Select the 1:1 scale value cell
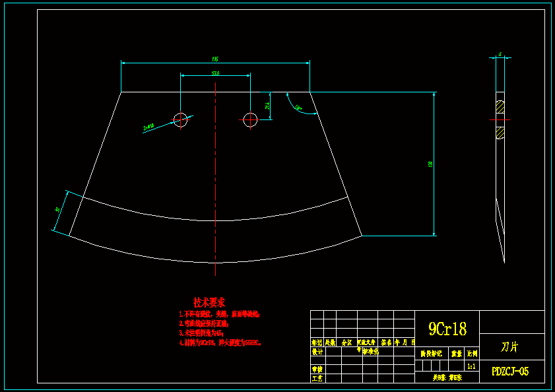Image resolution: width=555 pixels, height=392 pixels. 471,366
